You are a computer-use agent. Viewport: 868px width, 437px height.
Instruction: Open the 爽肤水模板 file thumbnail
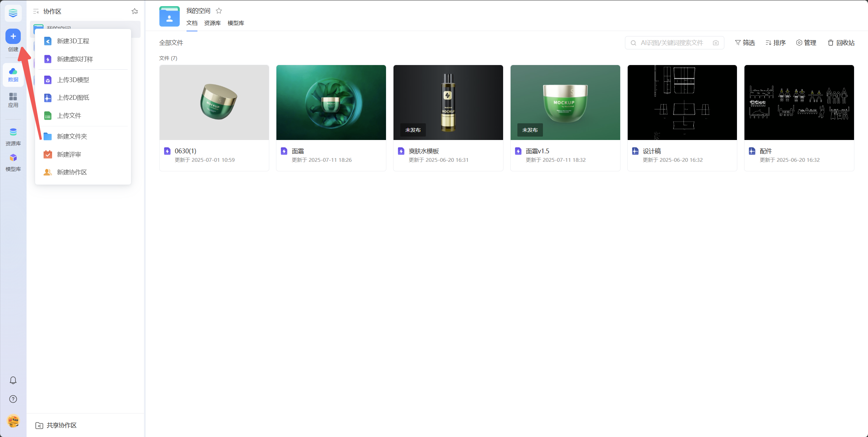[448, 103]
